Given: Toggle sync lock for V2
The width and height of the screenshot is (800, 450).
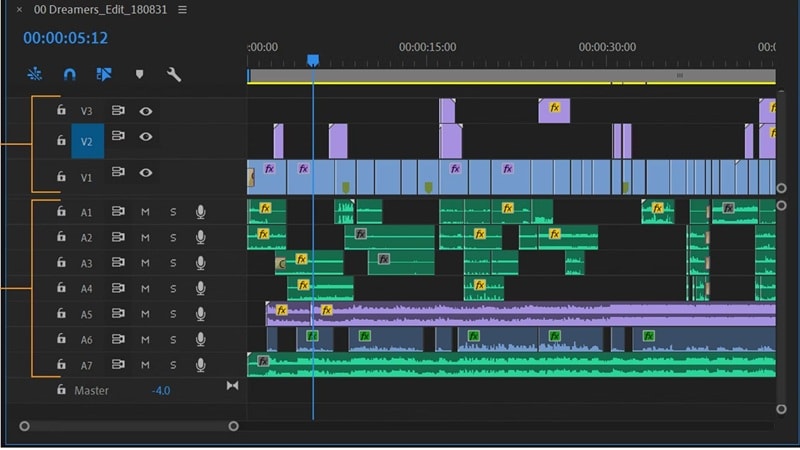Looking at the screenshot, I should pos(118,136).
